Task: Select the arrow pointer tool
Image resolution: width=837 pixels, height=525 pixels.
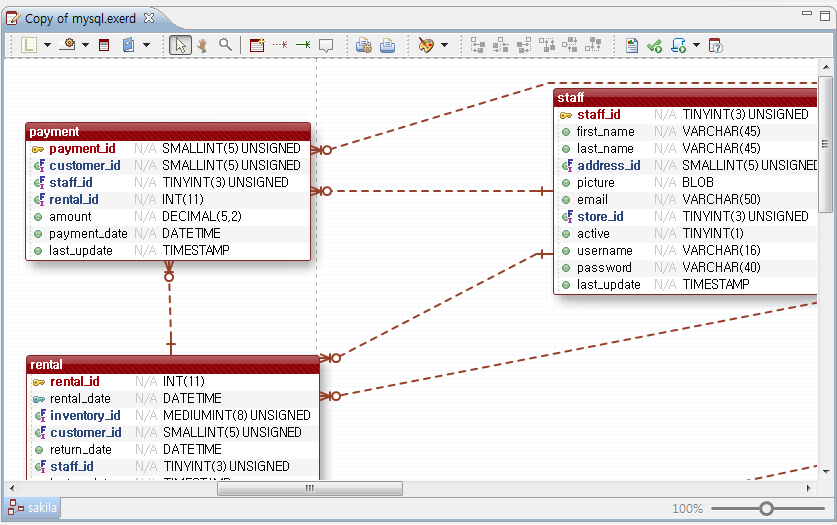Action: click(x=180, y=45)
